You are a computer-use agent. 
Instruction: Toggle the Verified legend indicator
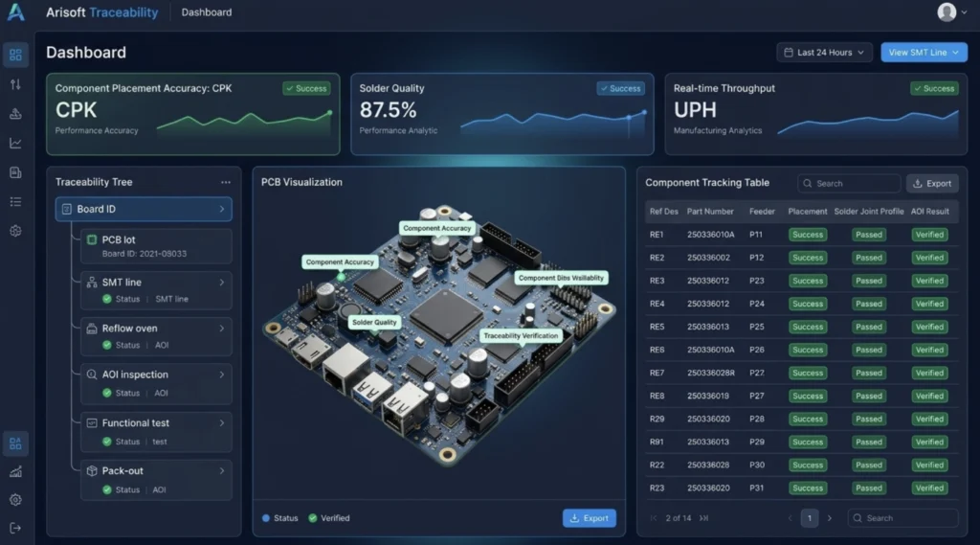[x=329, y=518]
